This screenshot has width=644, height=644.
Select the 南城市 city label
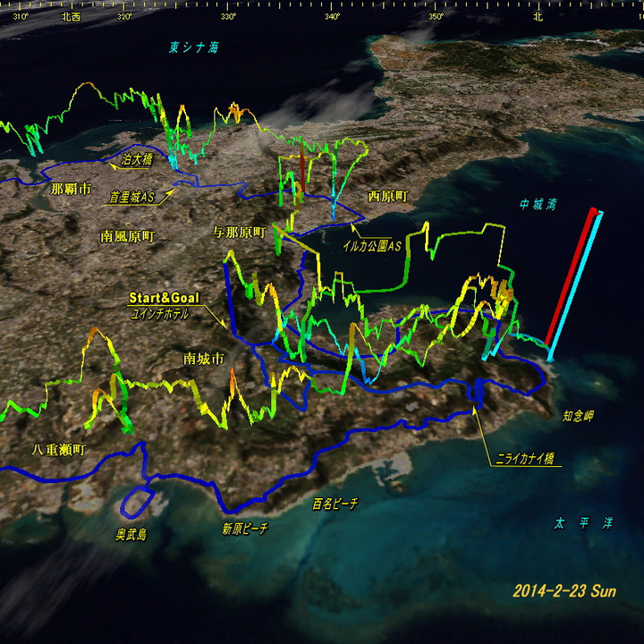[x=203, y=359]
